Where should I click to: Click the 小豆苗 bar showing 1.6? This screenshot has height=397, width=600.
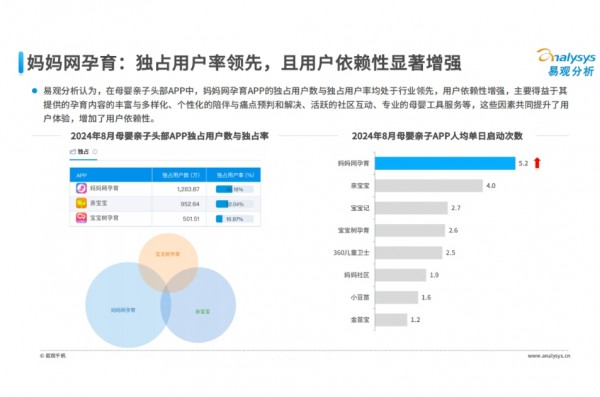[x=396, y=297]
